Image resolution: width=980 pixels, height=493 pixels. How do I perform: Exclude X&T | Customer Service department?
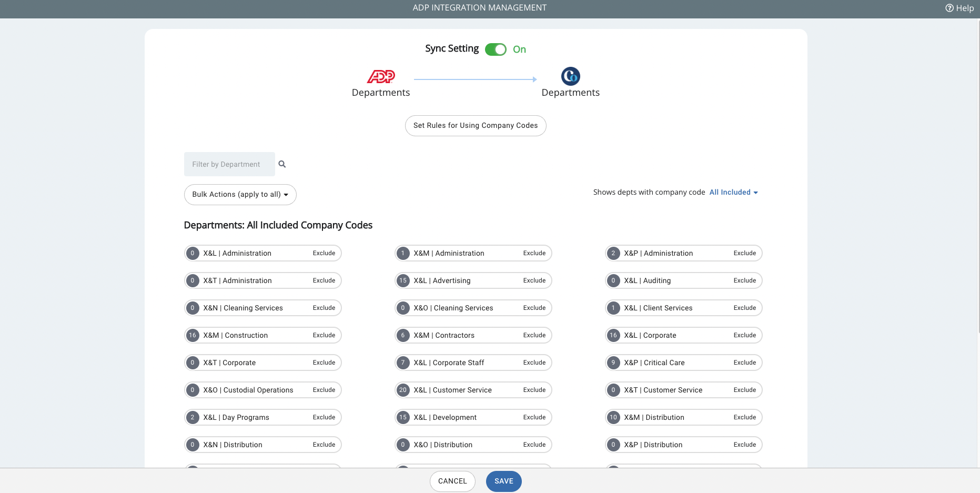point(745,390)
